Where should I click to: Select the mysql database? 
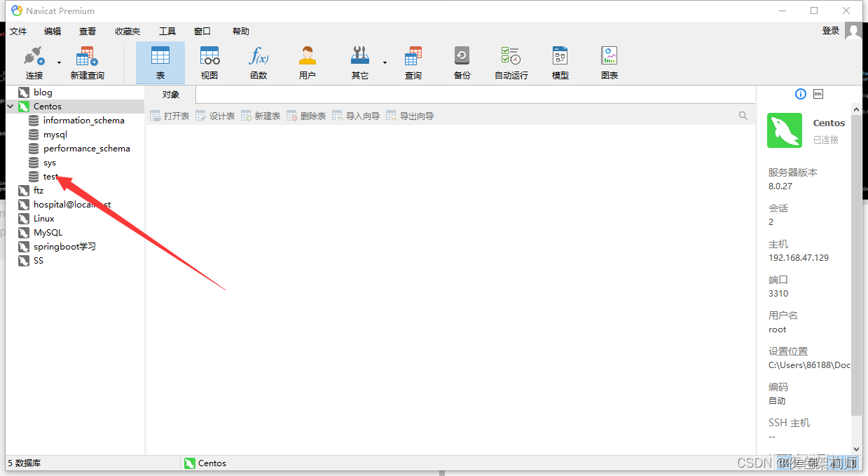coord(55,135)
